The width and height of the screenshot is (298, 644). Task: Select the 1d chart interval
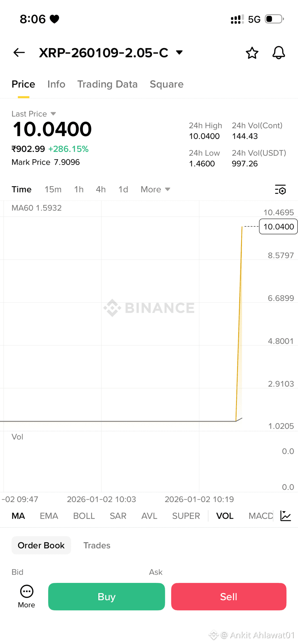[123, 189]
